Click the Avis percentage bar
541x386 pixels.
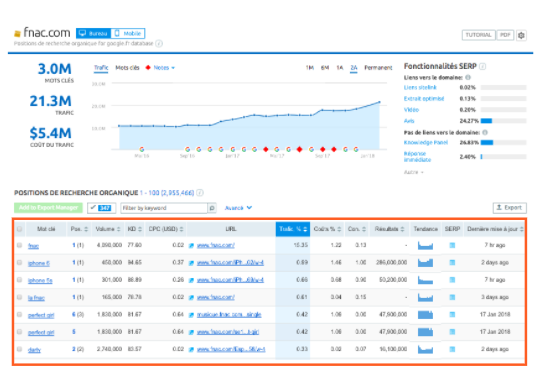(x=503, y=121)
